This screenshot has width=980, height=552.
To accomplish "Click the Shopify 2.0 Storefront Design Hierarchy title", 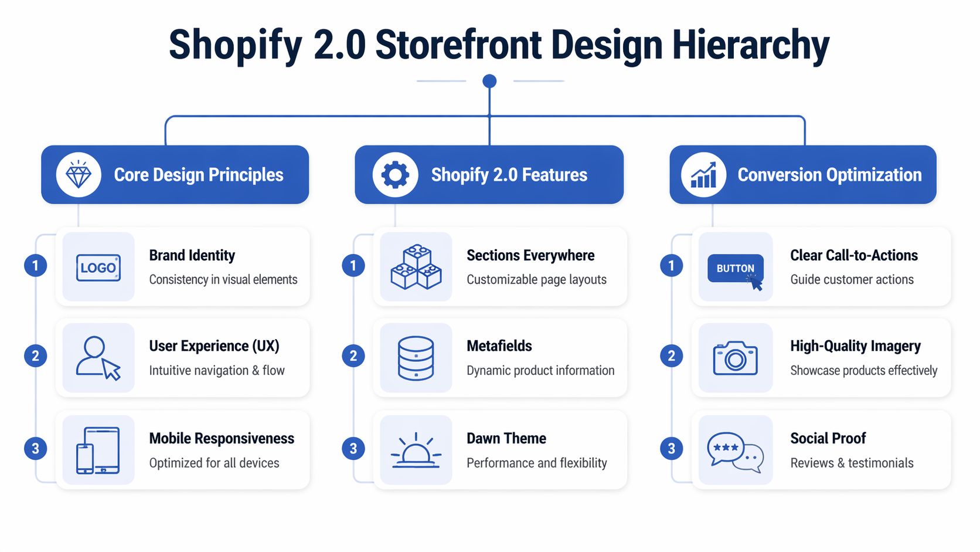I will [499, 45].
